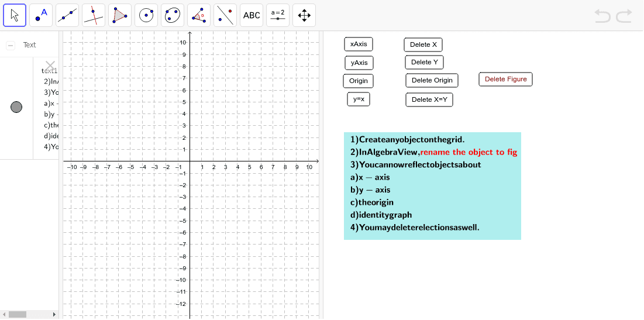The height and width of the screenshot is (320, 644).
Task: Click the Origin reflection button
Action: pos(358,81)
